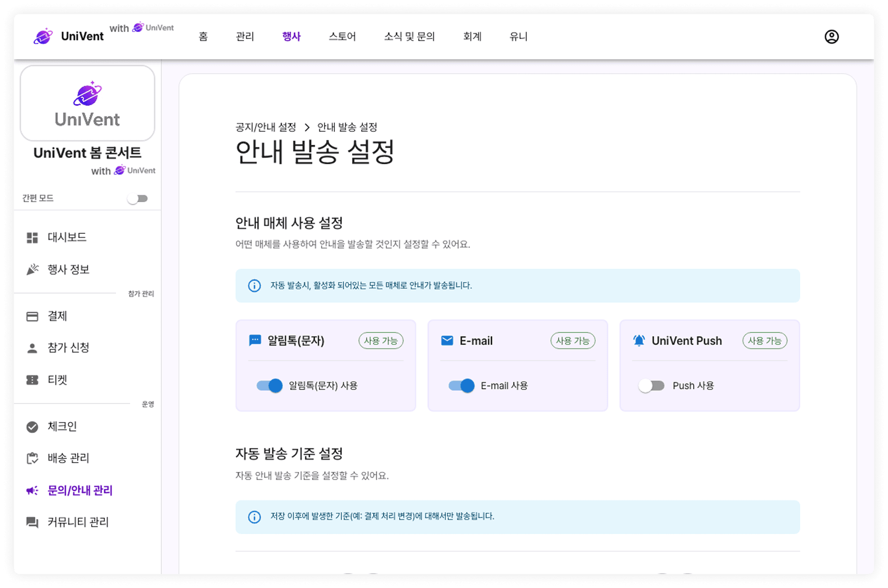Viewport: 888px width, 588px height.
Task: Select the 행사 menu item
Action: 291,37
